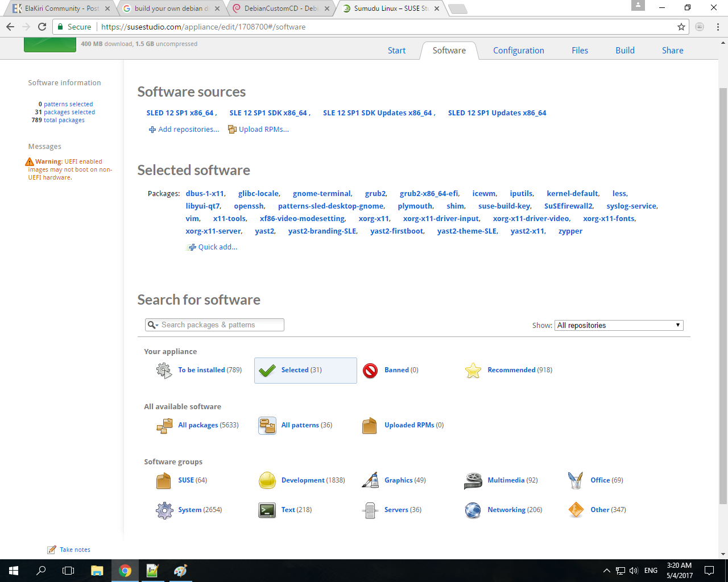Click the System gear icon
This screenshot has height=582, width=728.
pos(164,510)
